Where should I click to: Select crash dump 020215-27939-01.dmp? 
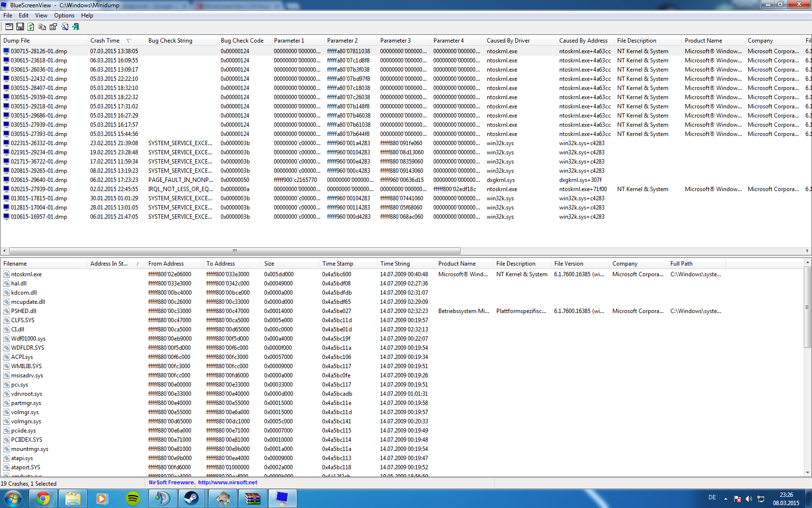[x=406, y=189]
